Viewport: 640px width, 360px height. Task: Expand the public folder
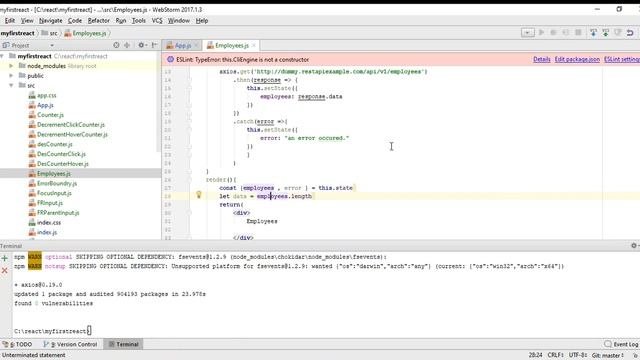pyautogui.click(x=11, y=76)
